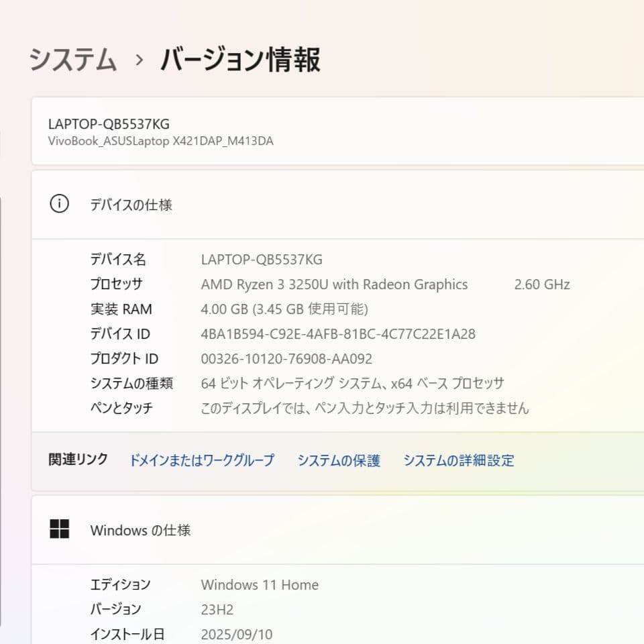Screen dimensions: 644x644
Task: Collapse the device name card for LAPTOP-QB5537KG
Action: point(109,123)
